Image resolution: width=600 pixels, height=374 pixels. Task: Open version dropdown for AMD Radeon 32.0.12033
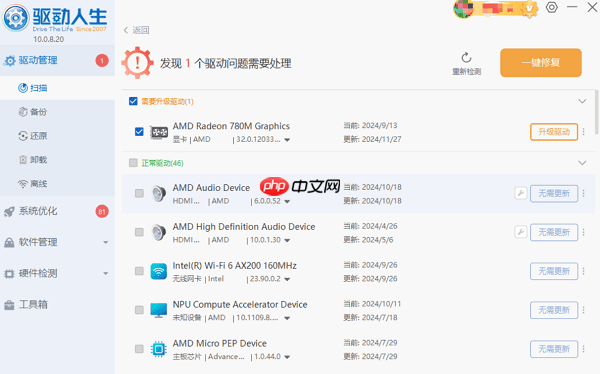[x=287, y=140]
